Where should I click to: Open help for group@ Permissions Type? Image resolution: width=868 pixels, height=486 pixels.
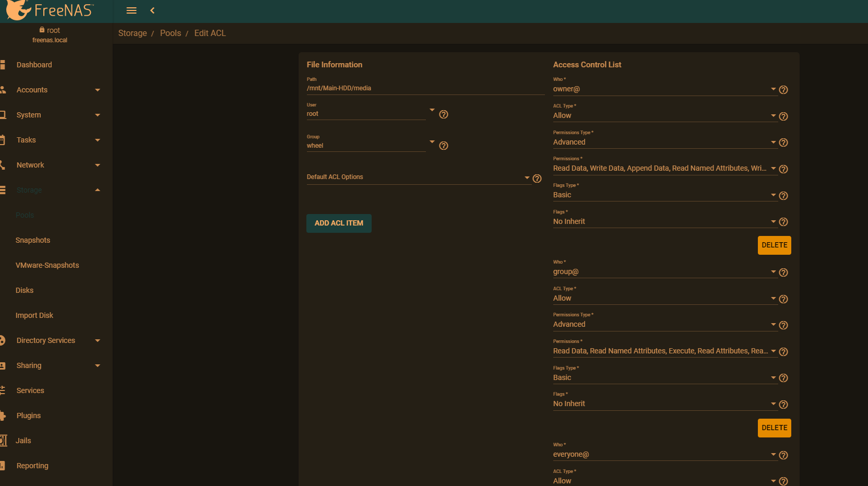(x=783, y=325)
